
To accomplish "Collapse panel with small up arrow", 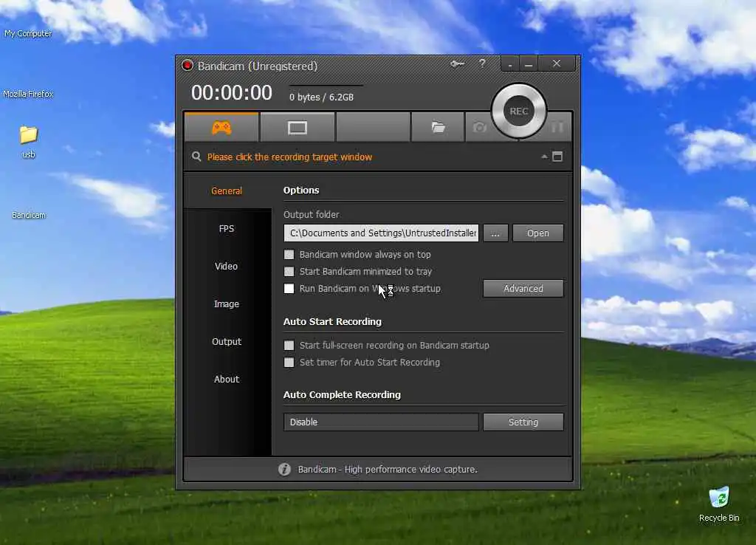I will click(x=544, y=157).
